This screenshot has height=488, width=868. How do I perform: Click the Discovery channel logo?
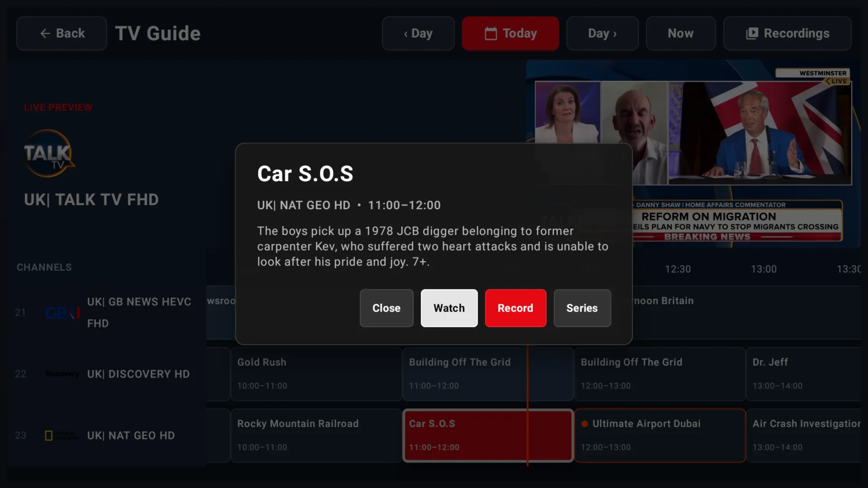point(62,374)
